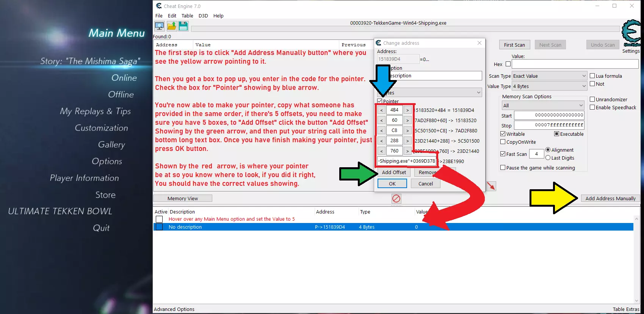Click the right arrow beside offset C8
644x314 pixels.
pos(407,130)
